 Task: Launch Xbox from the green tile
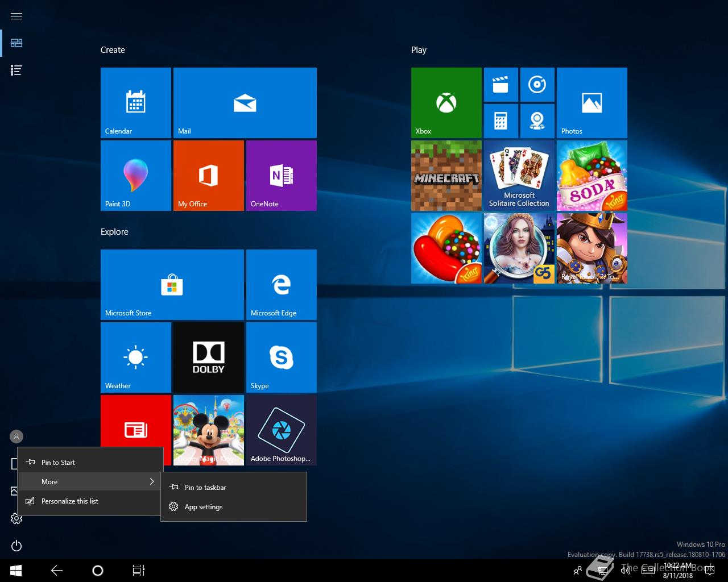tap(446, 103)
